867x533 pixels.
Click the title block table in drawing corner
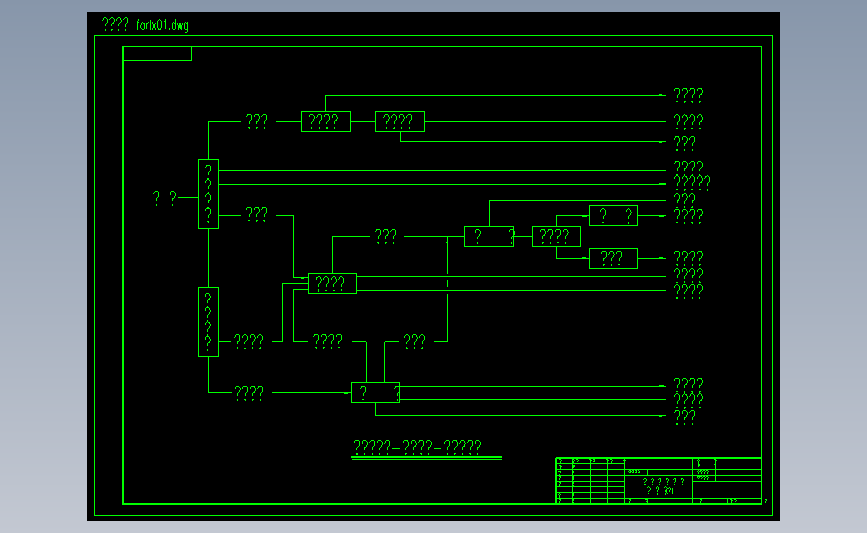[x=658, y=480]
